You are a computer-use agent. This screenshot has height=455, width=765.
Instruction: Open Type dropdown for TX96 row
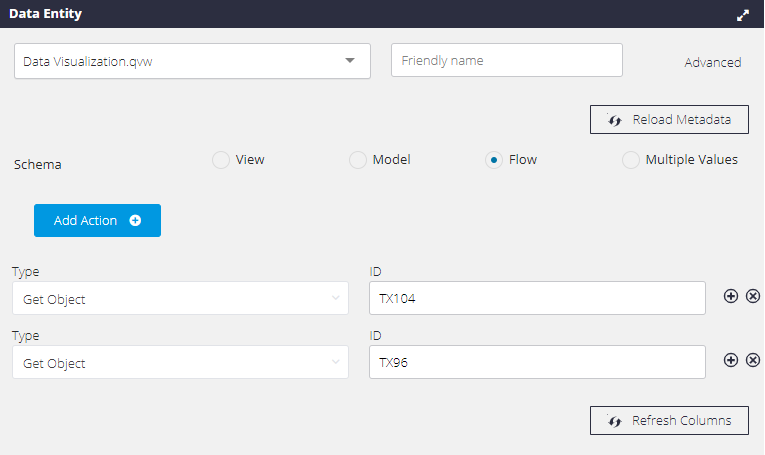[x=181, y=362]
